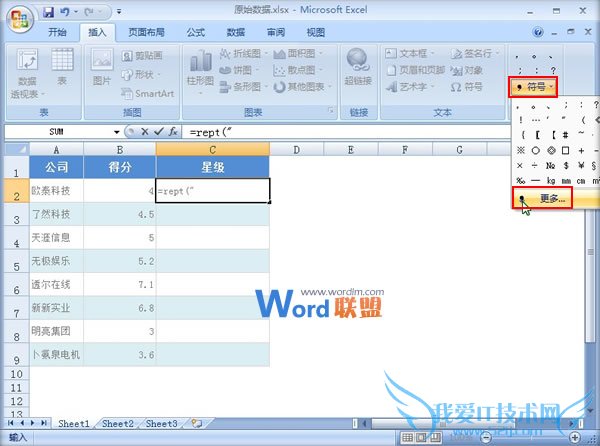Pick the □ square symbol
Viewport: 600px width, 446px height.
click(x=566, y=150)
